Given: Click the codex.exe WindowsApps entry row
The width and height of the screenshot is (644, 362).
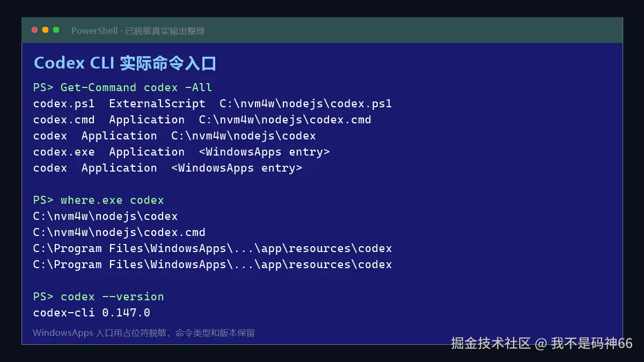Looking at the screenshot, I should click(181, 152).
